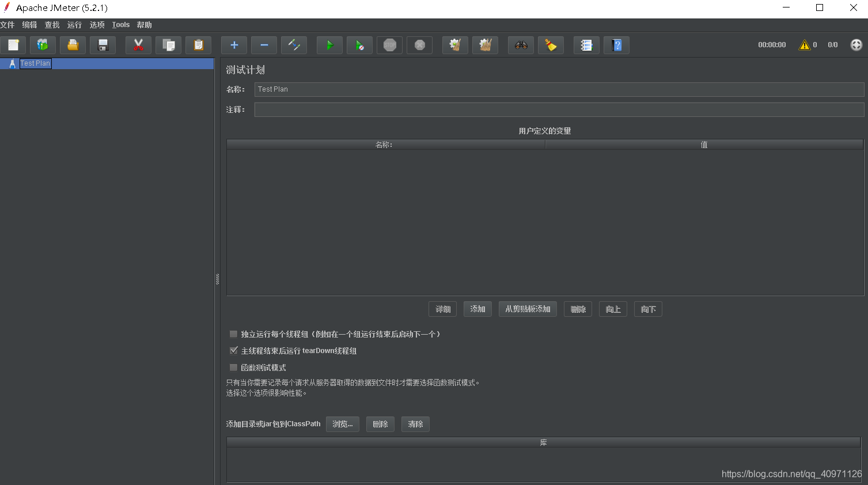Click the 详细 button
Image resolution: width=868 pixels, height=485 pixels.
443,309
